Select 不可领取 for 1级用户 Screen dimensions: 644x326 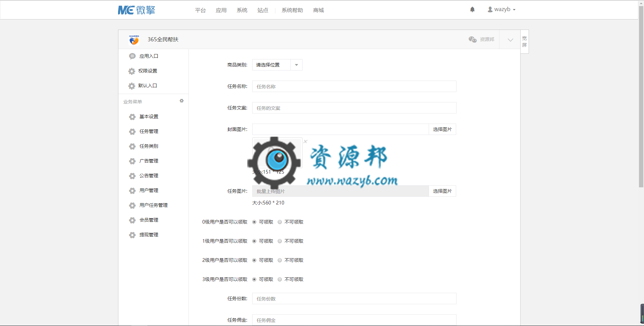(280, 241)
